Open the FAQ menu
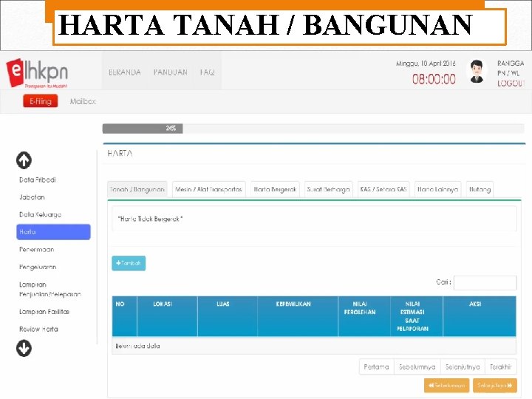532x399 pixels. click(x=208, y=72)
